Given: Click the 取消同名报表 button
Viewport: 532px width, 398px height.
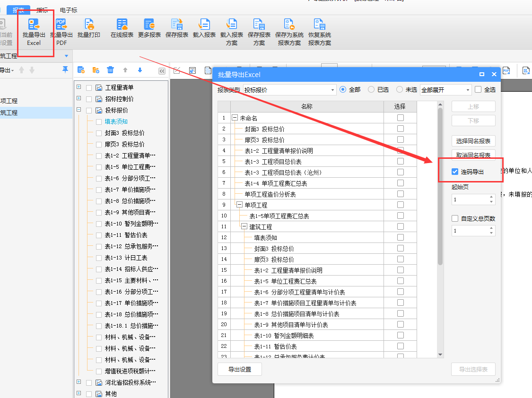Looking at the screenshot, I should pos(473,155).
